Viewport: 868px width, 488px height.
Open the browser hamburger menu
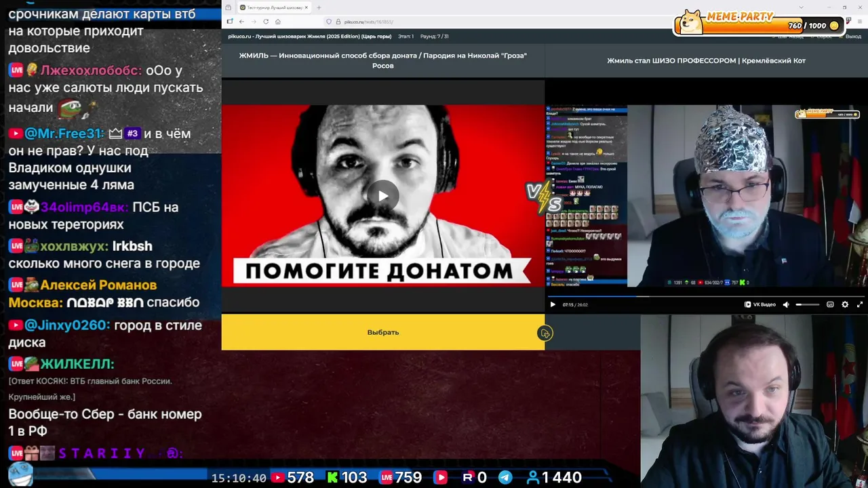pos(861,22)
